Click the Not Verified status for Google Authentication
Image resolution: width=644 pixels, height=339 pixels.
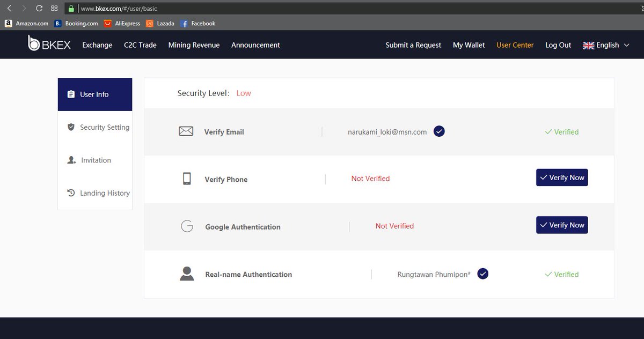coord(394,226)
